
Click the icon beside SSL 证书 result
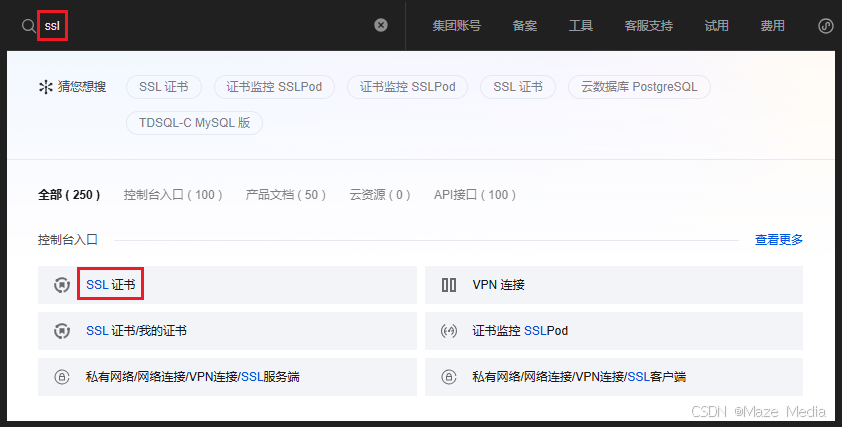[62, 285]
